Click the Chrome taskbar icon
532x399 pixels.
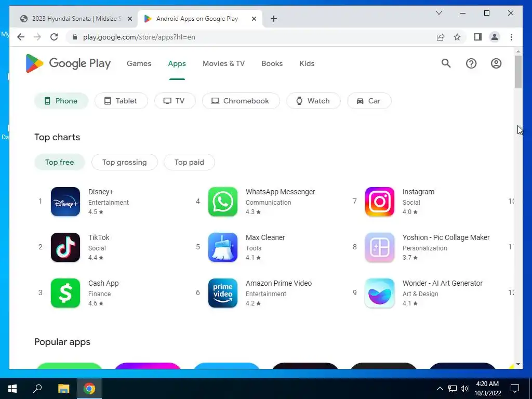[x=89, y=389]
